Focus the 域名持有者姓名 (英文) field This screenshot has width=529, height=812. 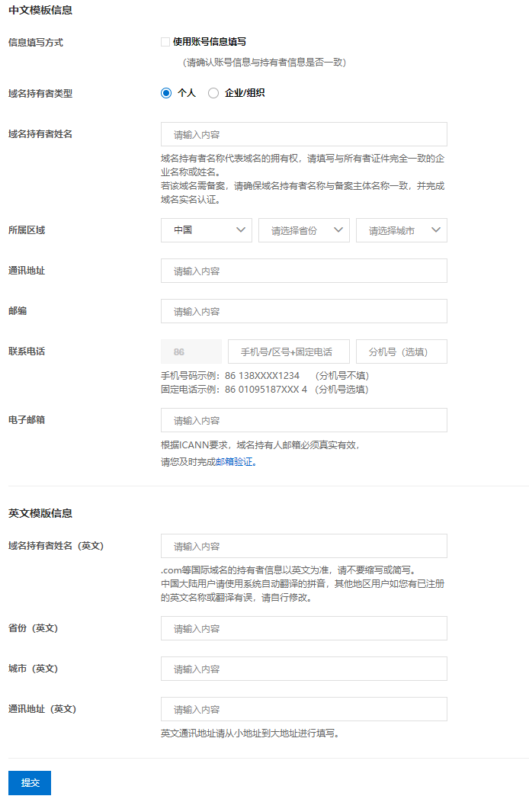[304, 546]
